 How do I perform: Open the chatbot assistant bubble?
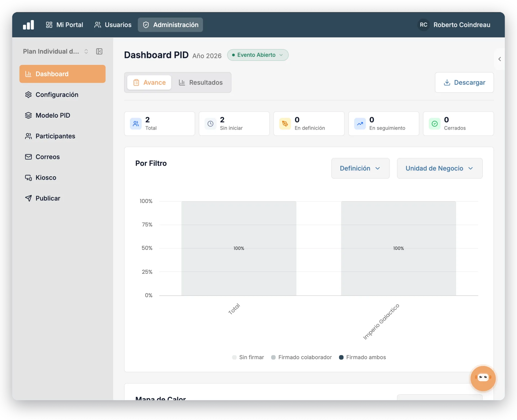(x=483, y=378)
